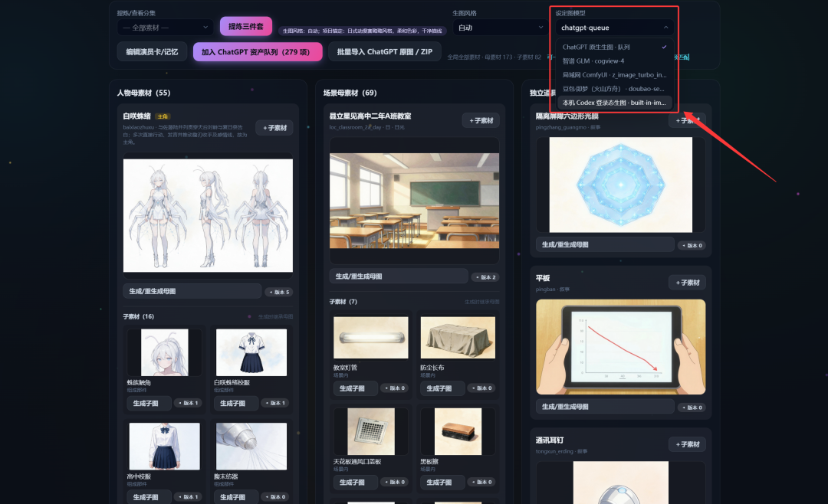Open 版本 0 selector for 平板 prop
This screenshot has width=828, height=504.
tap(692, 407)
